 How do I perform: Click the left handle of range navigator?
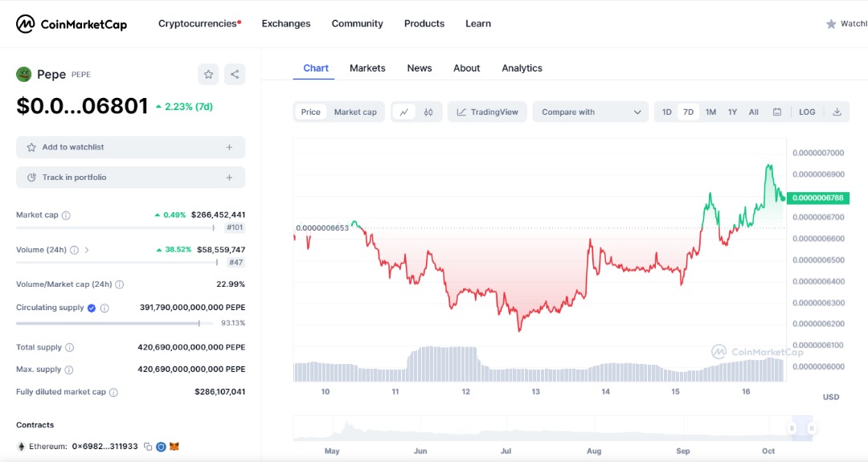click(792, 428)
